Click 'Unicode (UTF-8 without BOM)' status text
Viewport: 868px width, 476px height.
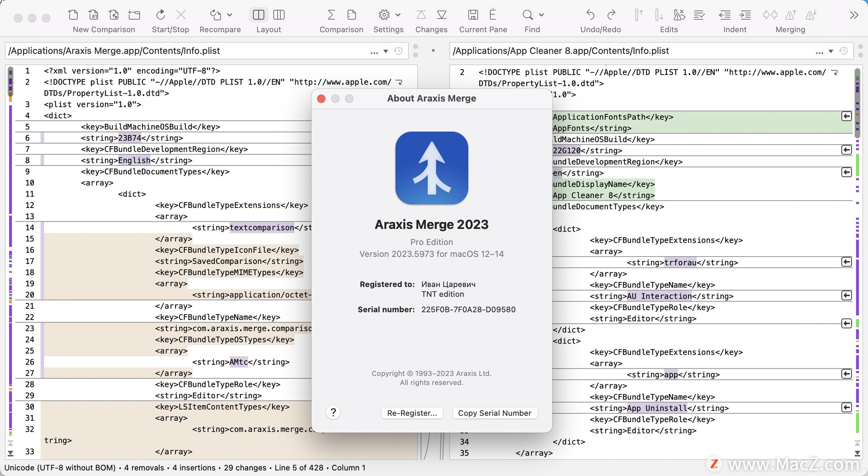(60, 468)
